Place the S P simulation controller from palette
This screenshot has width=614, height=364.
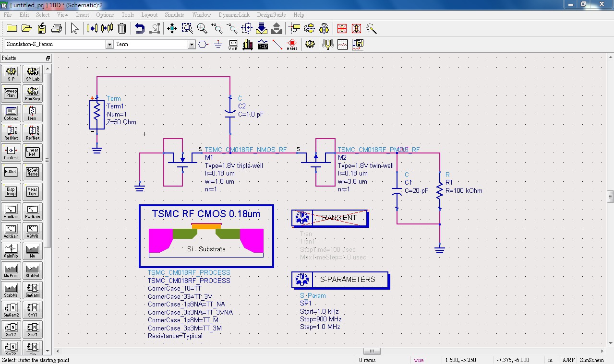point(11,73)
